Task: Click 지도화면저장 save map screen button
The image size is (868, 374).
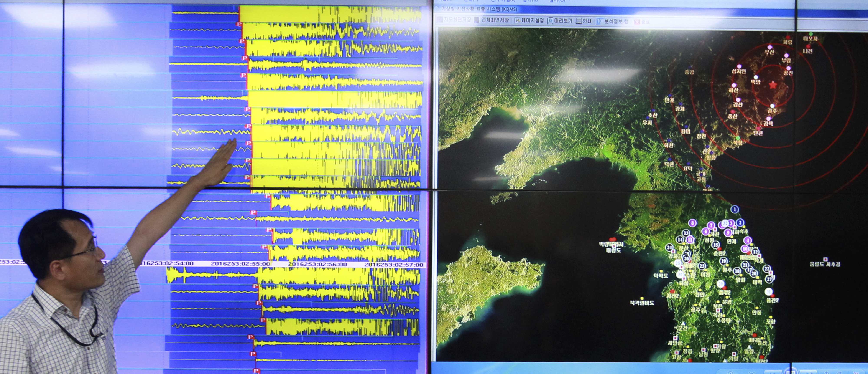Action: 454,20
